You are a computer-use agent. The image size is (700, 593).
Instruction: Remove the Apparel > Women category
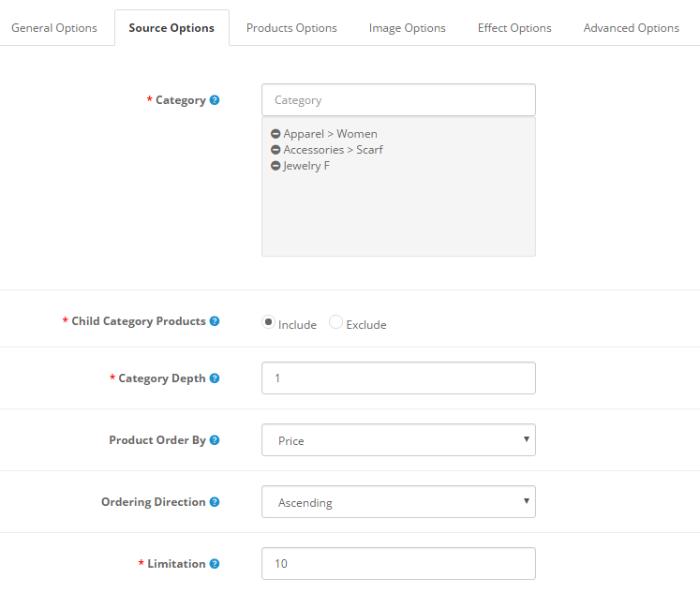click(x=276, y=134)
